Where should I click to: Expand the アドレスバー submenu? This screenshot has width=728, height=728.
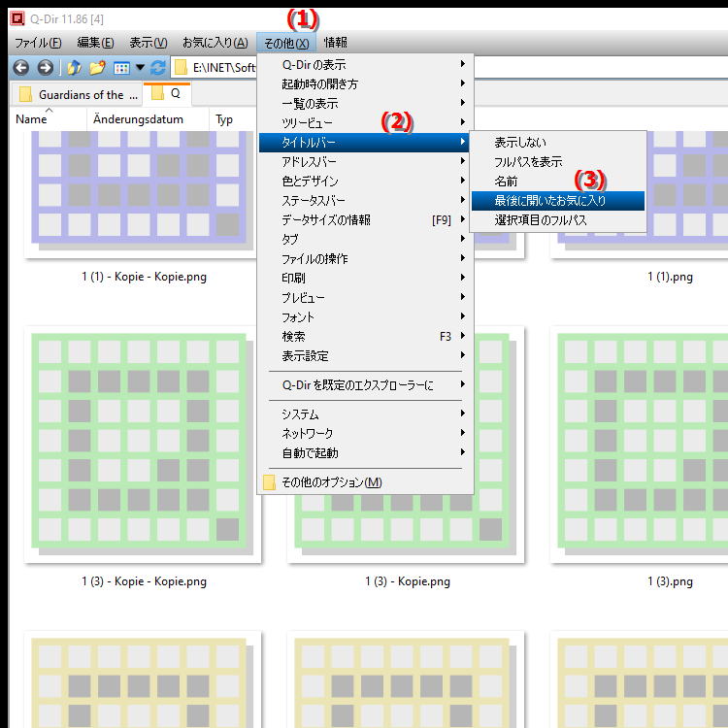(364, 161)
